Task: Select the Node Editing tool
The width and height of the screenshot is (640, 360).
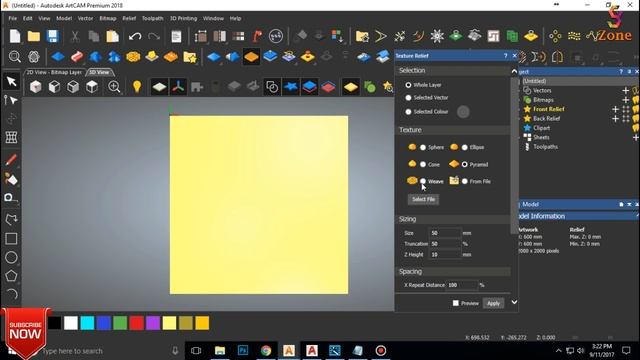Action: click(11, 100)
